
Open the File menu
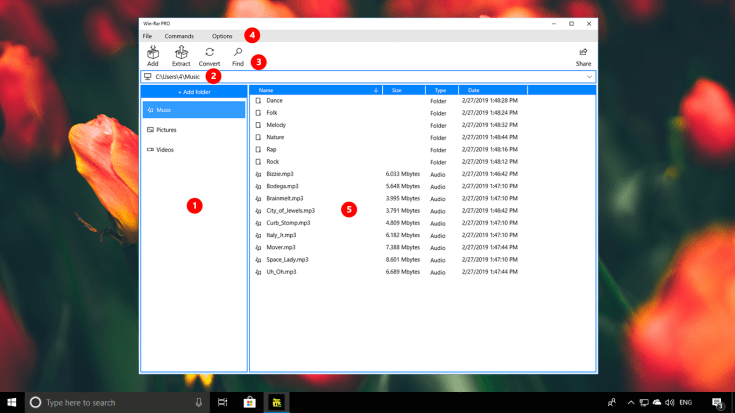[147, 36]
